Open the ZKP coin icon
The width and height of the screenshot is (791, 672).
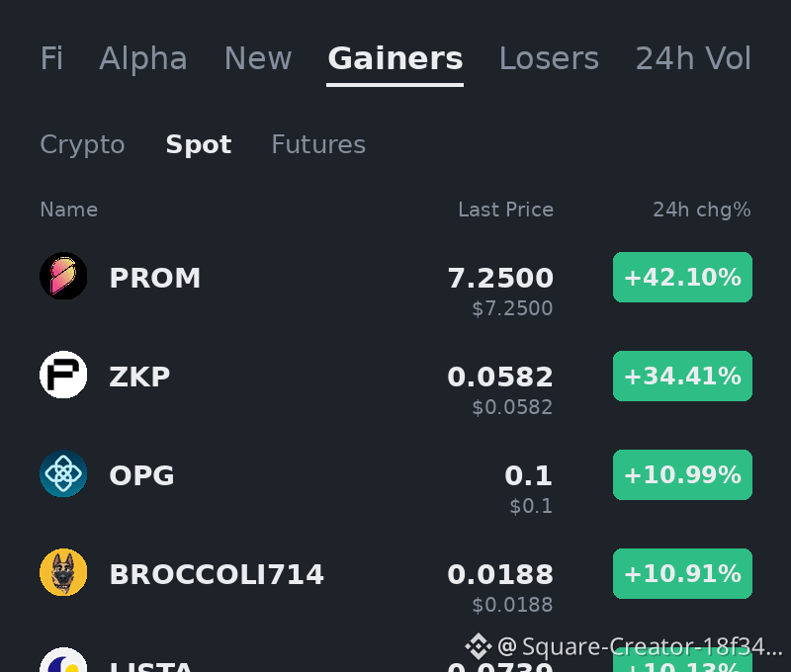63,375
